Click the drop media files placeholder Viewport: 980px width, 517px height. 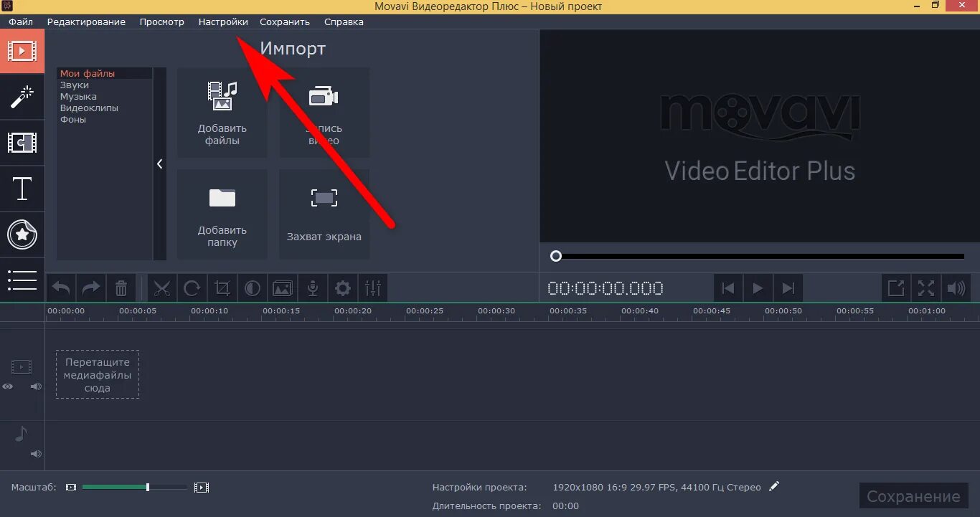click(98, 374)
